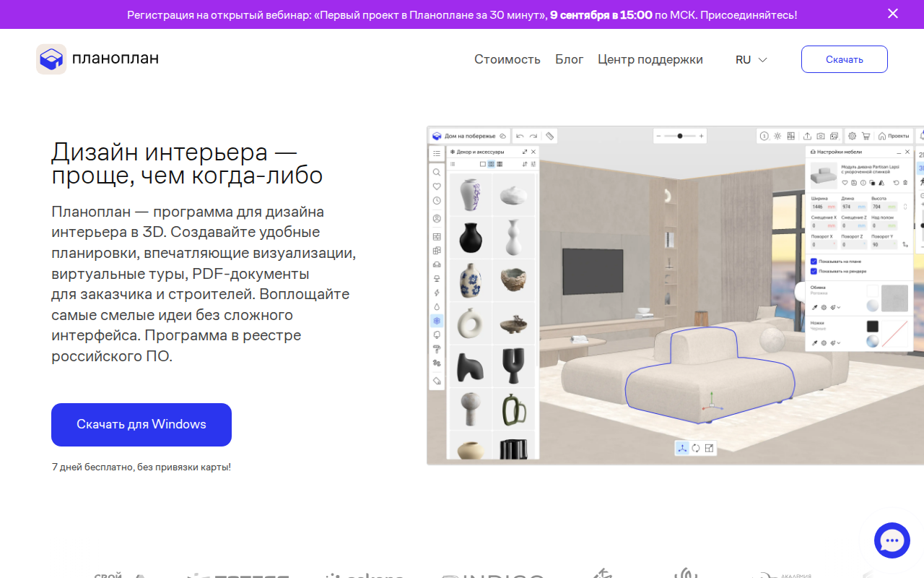
Task: Open Центр поддержки link
Action: [x=650, y=59]
